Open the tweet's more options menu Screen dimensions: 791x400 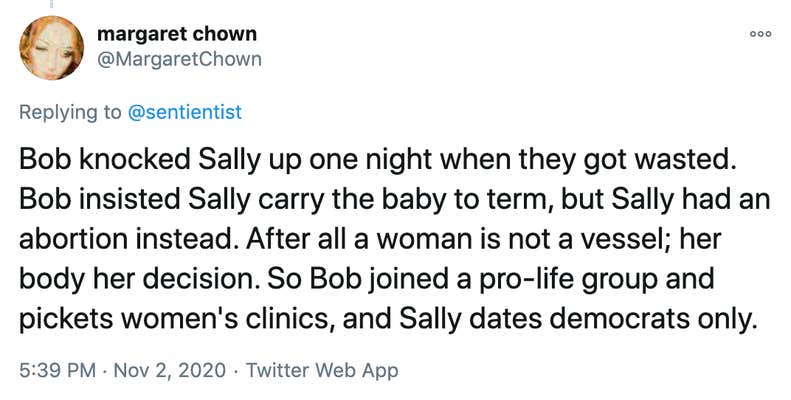[x=760, y=34]
